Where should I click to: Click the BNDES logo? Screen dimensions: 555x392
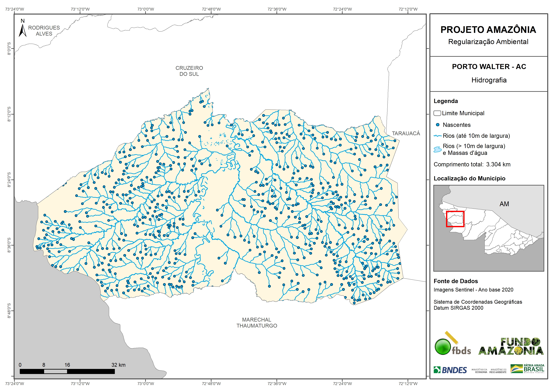[450, 370]
